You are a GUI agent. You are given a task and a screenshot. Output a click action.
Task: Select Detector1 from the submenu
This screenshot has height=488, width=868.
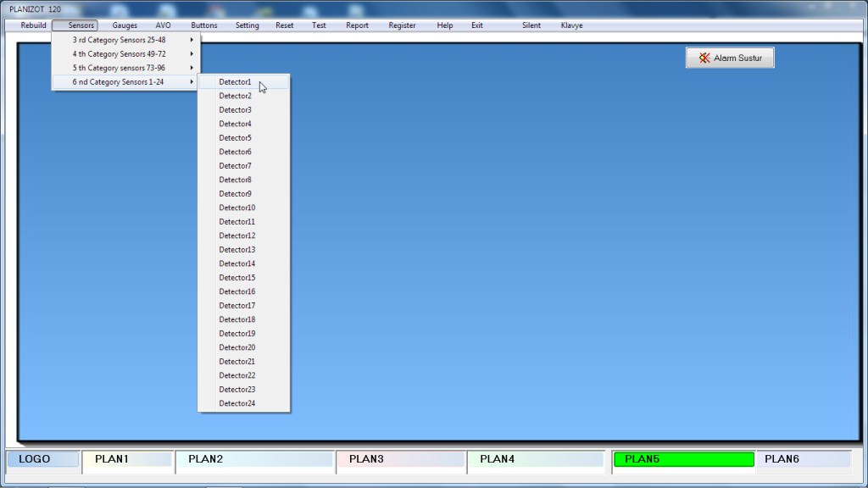point(235,82)
